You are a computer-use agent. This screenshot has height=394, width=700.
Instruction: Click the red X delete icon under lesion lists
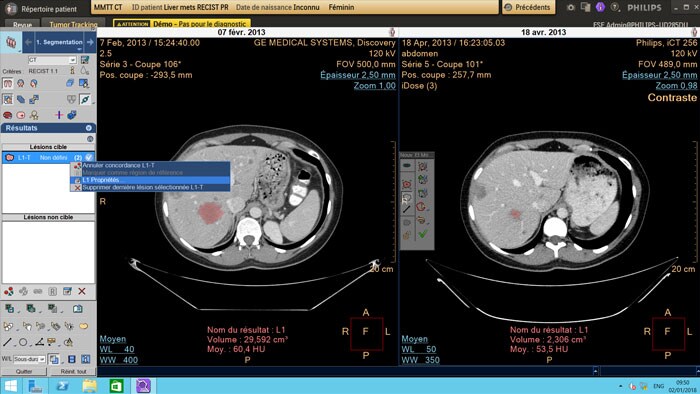pos(82,291)
